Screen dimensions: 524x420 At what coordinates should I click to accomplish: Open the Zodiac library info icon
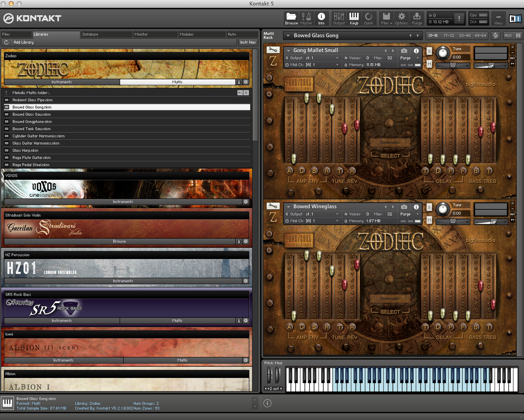239,82
